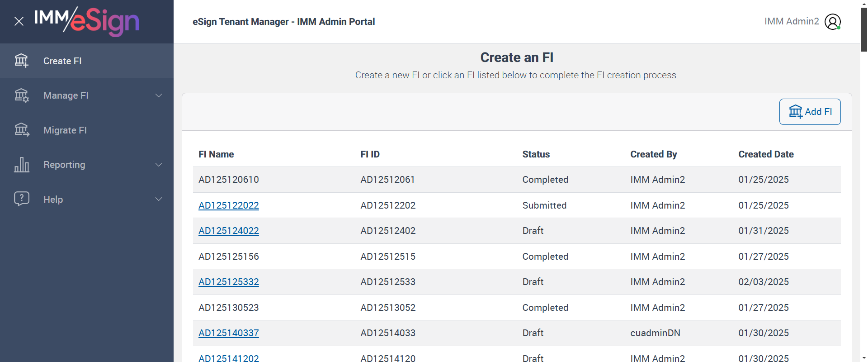Viewport: 868px width, 362px height.
Task: Expand the Manage FI submenu chevron
Action: pyautogui.click(x=159, y=95)
